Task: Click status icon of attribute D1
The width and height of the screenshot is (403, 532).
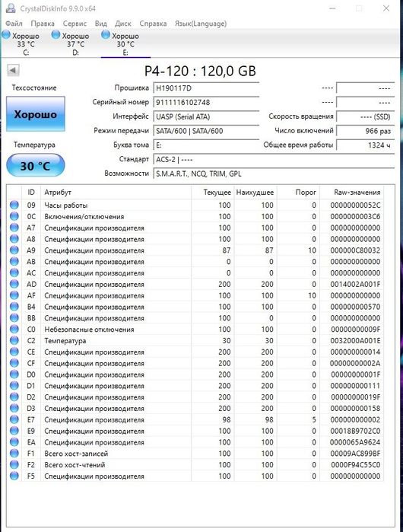Action: tap(14, 385)
